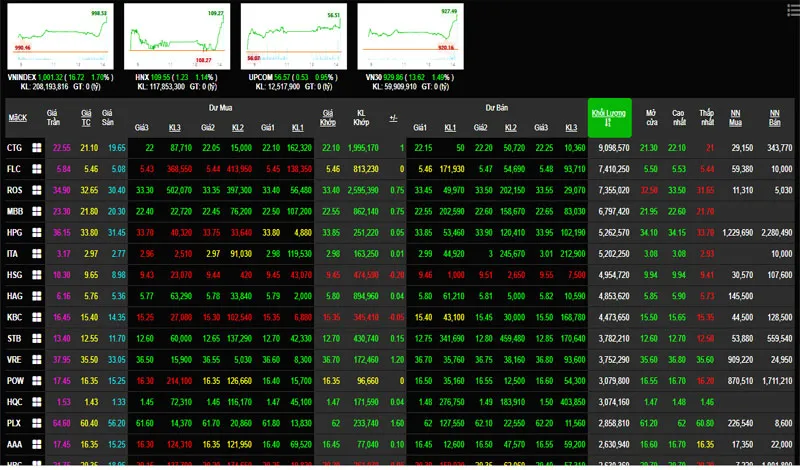Open the grid icon beside AAA
This screenshot has width=800, height=470.
tap(37, 444)
